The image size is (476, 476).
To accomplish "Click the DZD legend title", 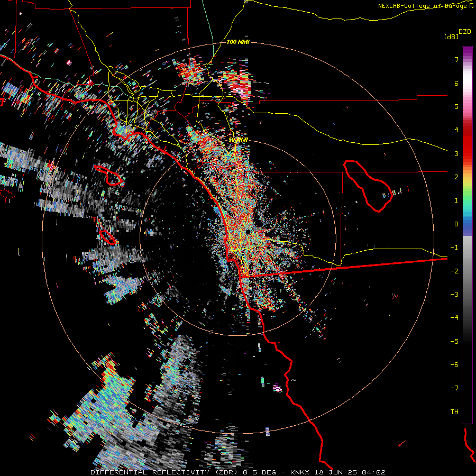I will click(x=465, y=32).
